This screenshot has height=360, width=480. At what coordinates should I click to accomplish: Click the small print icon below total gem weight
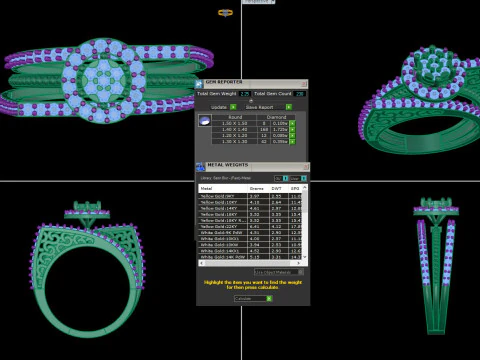(x=251, y=101)
